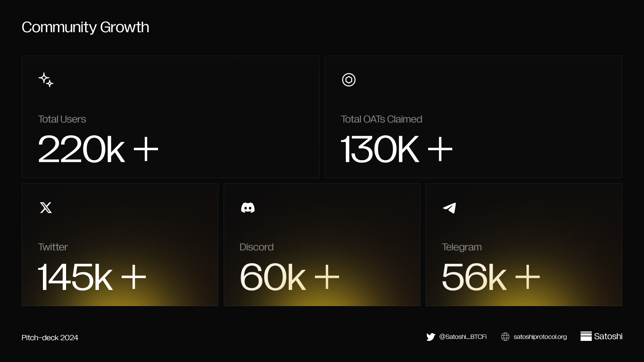644x362 pixels.
Task: Click the sparkle stars icon above Total Users
Action: pyautogui.click(x=46, y=80)
